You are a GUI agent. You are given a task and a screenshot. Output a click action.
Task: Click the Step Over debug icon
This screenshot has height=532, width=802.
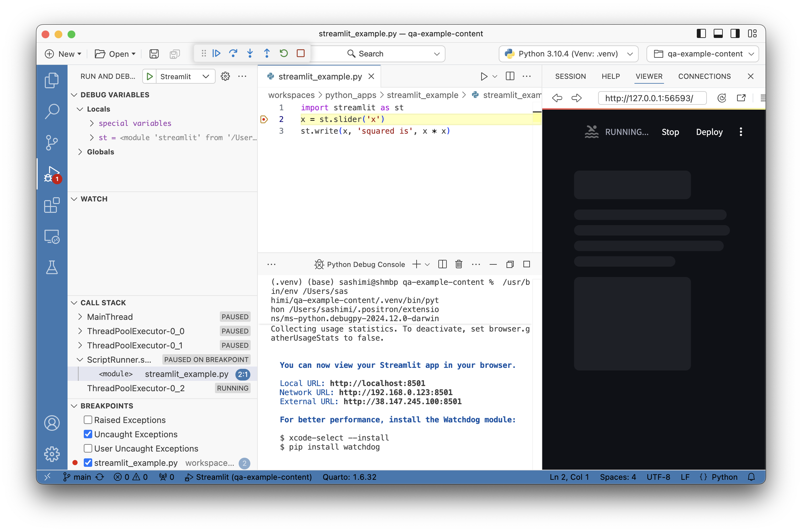click(x=233, y=53)
